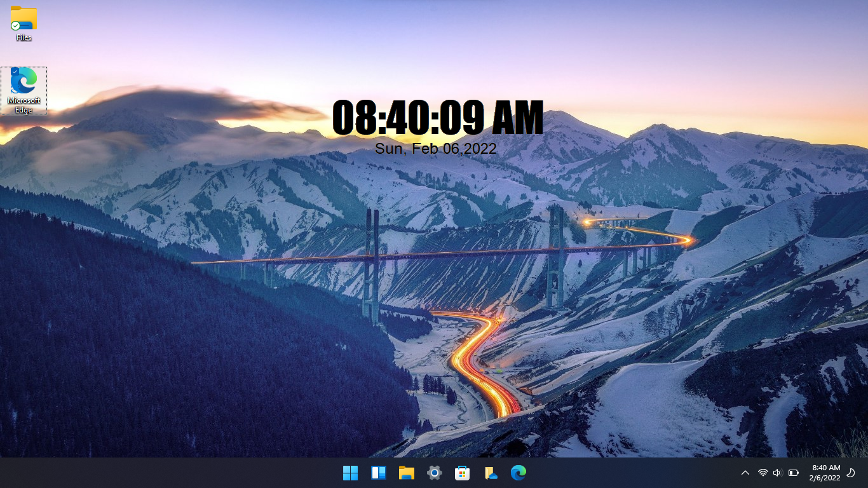This screenshot has height=488, width=868.
Task: Launch Microsoft Edge from the taskbar
Action: point(518,473)
